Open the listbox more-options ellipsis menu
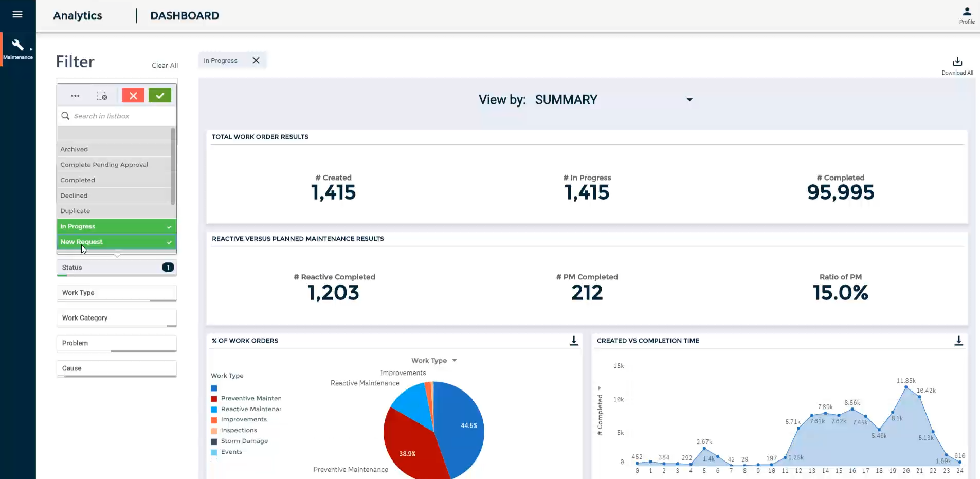This screenshot has height=479, width=980. click(x=75, y=96)
